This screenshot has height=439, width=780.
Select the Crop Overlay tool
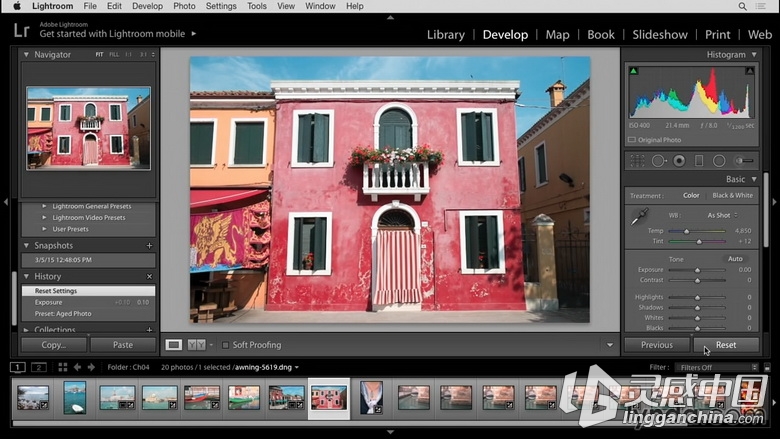637,161
